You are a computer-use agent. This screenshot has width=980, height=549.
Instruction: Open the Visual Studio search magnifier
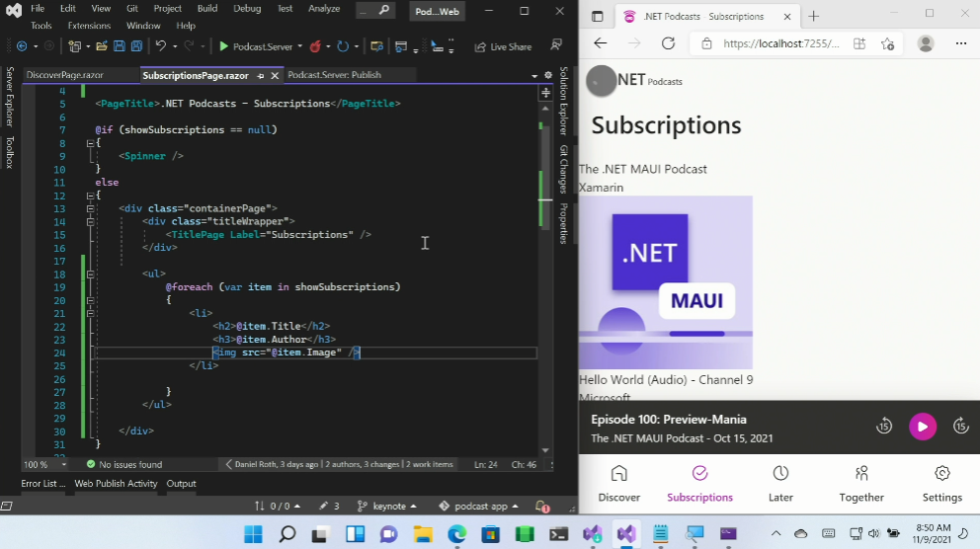tap(383, 9)
